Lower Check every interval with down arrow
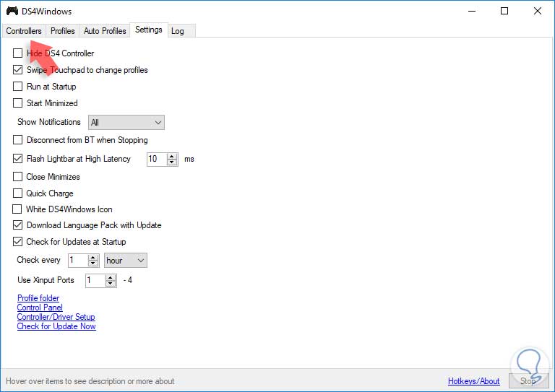555x392 pixels. (x=93, y=263)
